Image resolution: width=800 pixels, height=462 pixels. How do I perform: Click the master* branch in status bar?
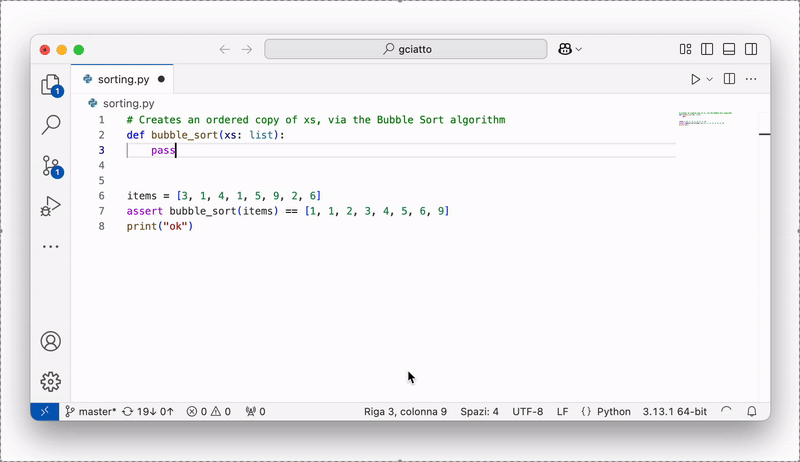pos(91,411)
